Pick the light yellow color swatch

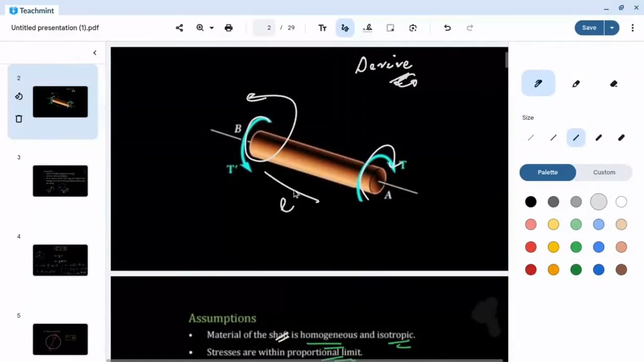pos(553,224)
